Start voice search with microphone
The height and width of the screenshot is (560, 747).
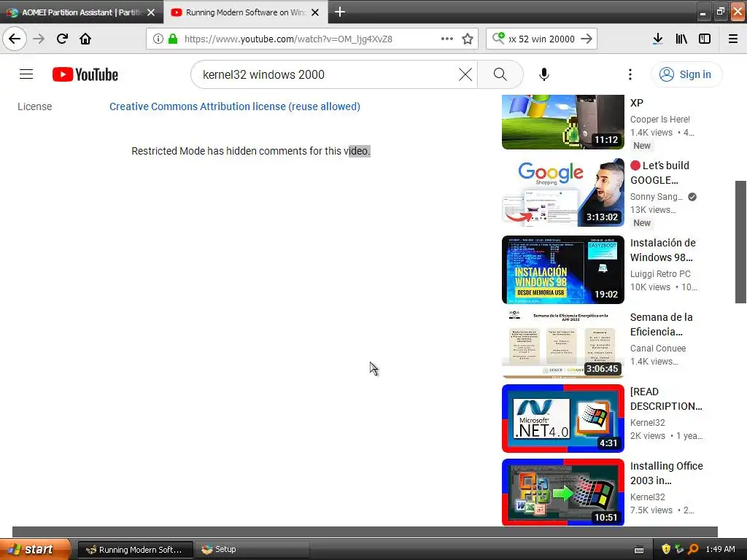544,74
